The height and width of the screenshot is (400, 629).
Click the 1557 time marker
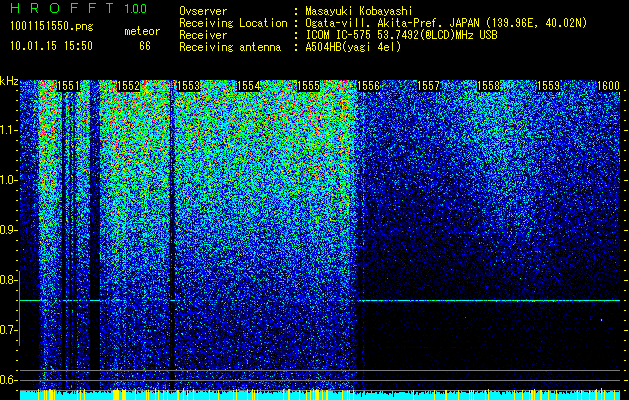click(x=428, y=86)
